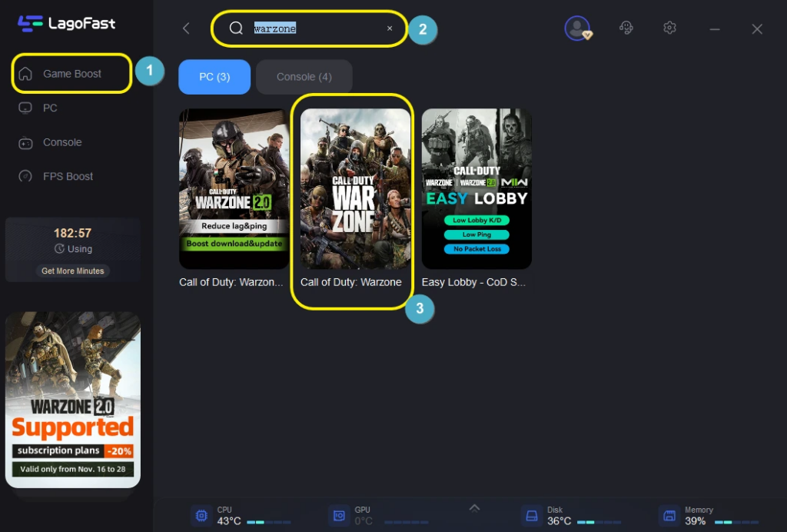The image size is (787, 532).
Task: Click the Memory usage icon
Action: pyautogui.click(x=668, y=515)
